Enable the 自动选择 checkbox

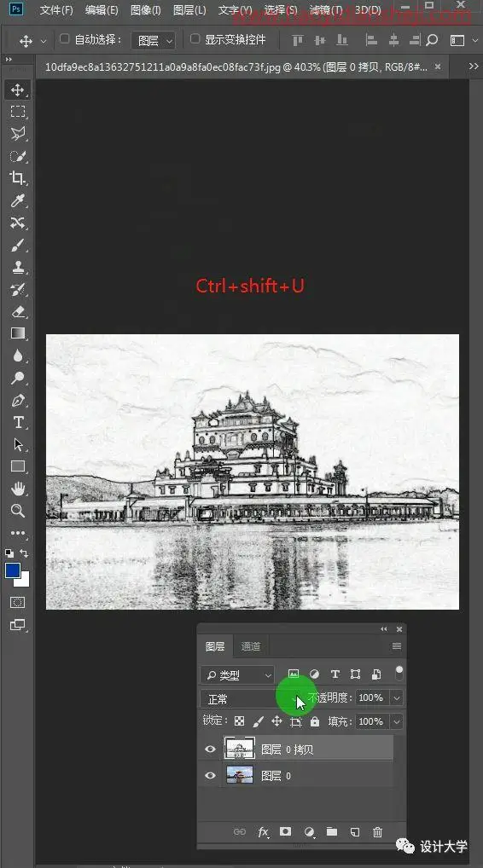pyautogui.click(x=64, y=39)
